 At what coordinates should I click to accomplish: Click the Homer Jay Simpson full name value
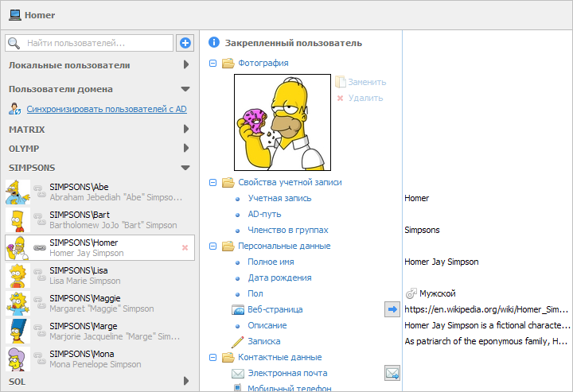[442, 262]
